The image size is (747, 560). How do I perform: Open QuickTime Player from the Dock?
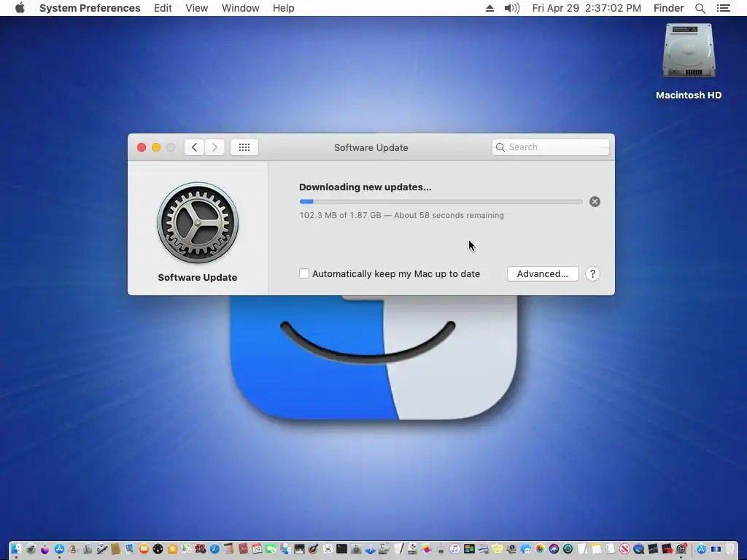(638, 549)
